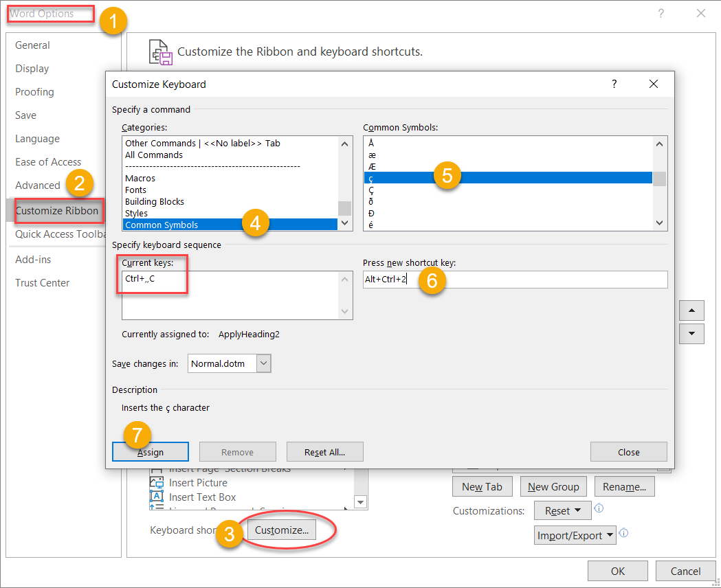Open the Language options tab
The image size is (721, 588).
coord(37,139)
